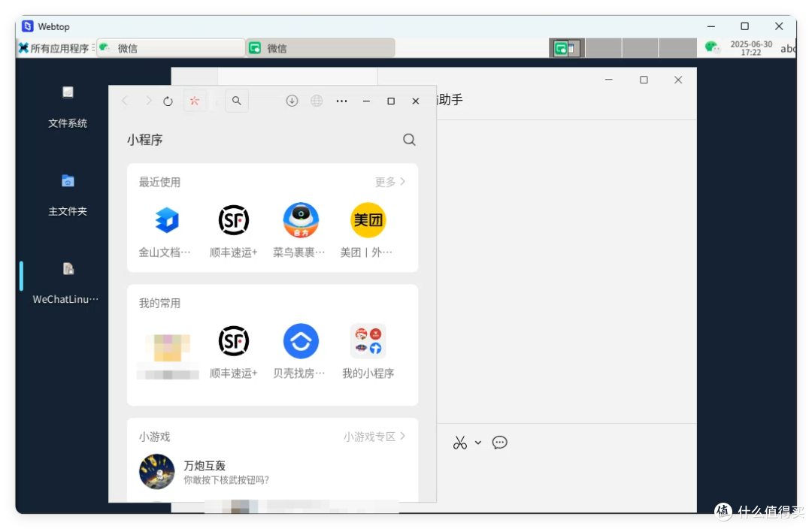Open 我的小程序 folder
The image size is (812, 529).
[x=368, y=352]
